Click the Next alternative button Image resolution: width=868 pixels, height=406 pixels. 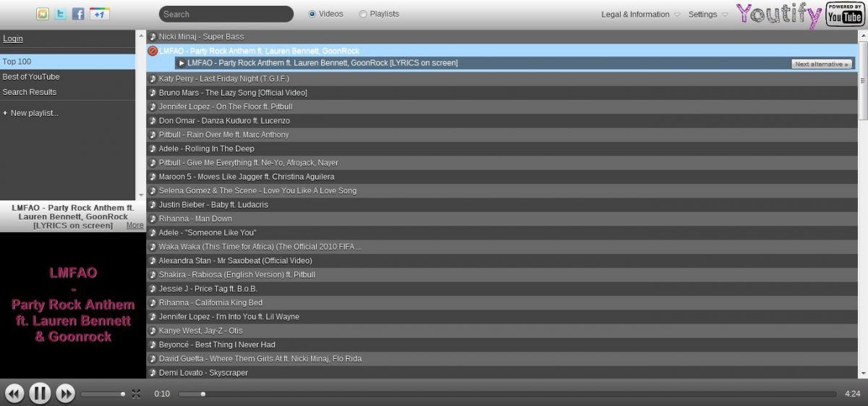(822, 64)
